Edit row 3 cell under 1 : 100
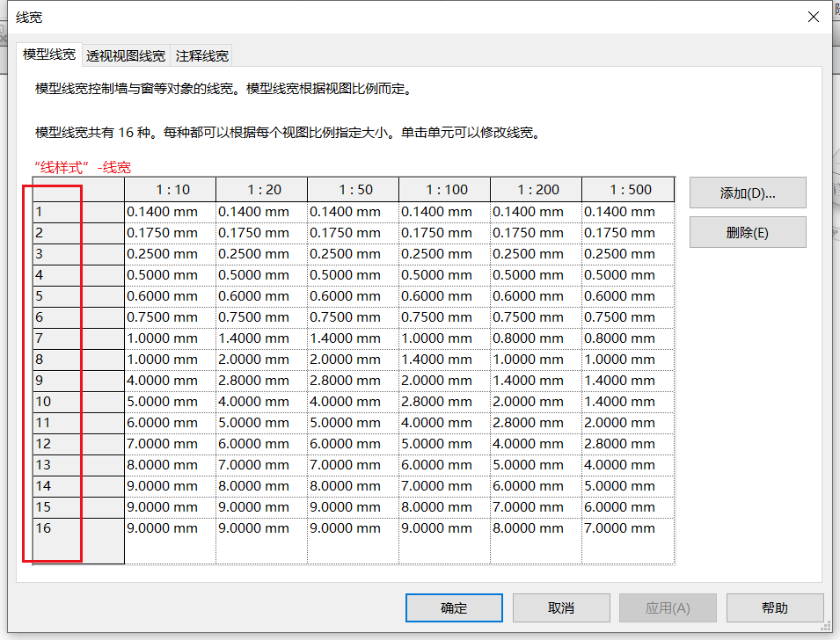 pyautogui.click(x=445, y=254)
